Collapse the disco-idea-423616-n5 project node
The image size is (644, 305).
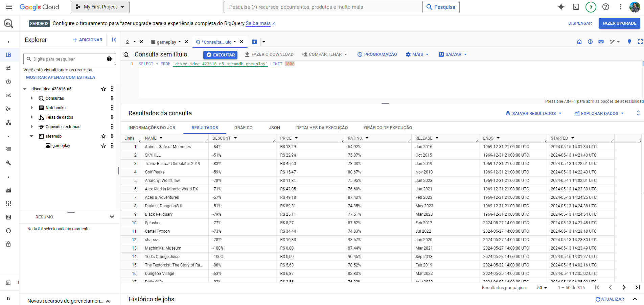25,89
